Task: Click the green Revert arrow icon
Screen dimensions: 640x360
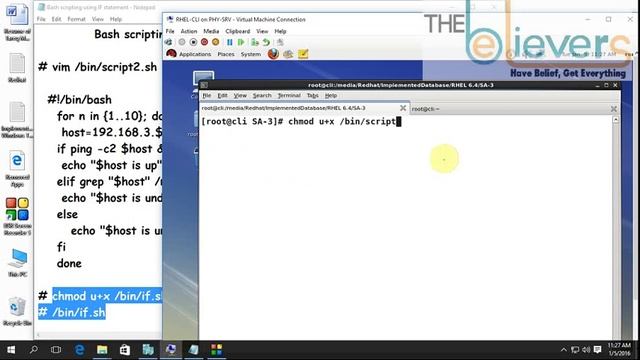Action: [x=266, y=42]
